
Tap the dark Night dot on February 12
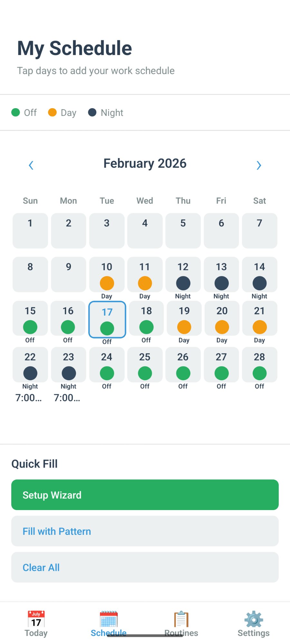(183, 283)
